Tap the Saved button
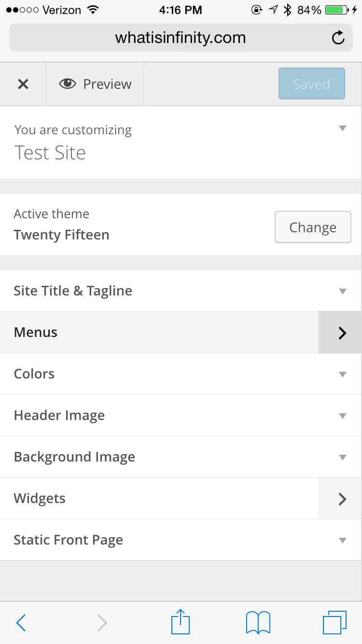This screenshot has width=362, height=644. point(311,84)
